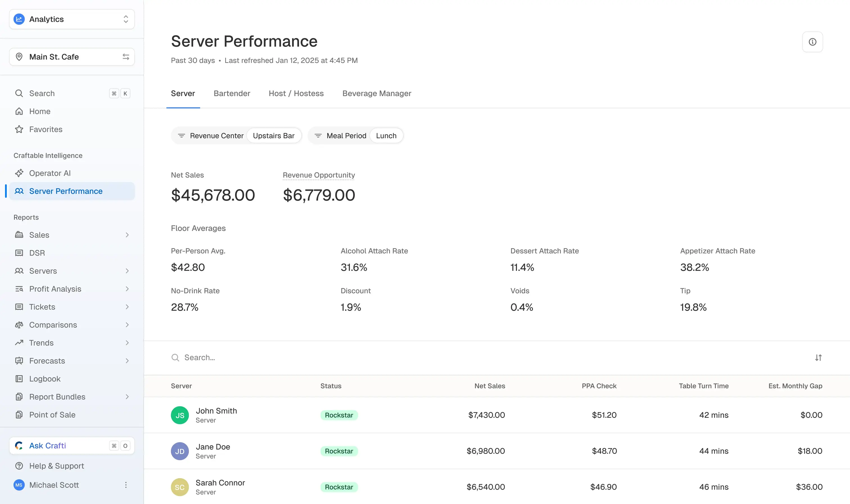Select the Server tab

pyautogui.click(x=183, y=93)
